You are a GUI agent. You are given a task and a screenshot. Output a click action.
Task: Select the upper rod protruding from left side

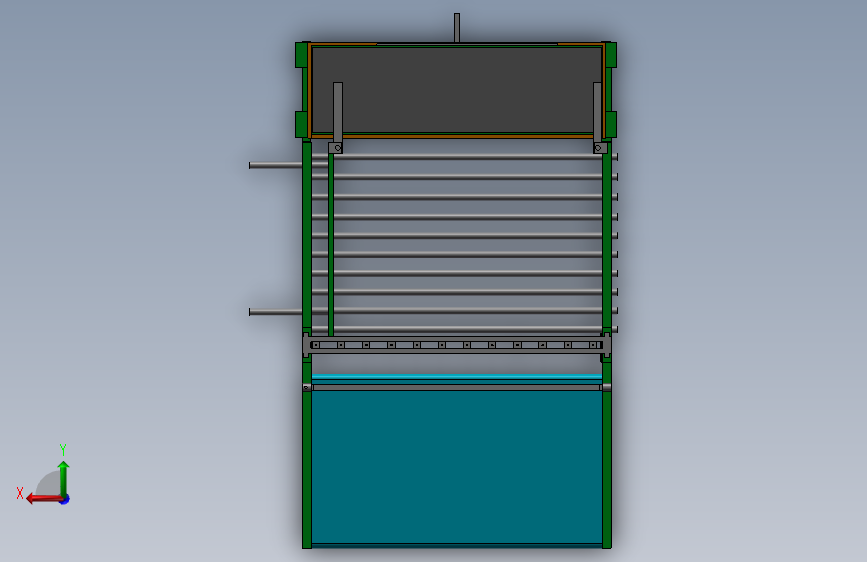pos(275,165)
